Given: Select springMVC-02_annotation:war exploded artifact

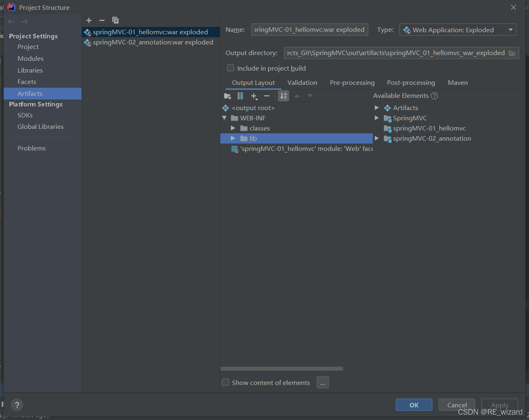Looking at the screenshot, I should [151, 42].
